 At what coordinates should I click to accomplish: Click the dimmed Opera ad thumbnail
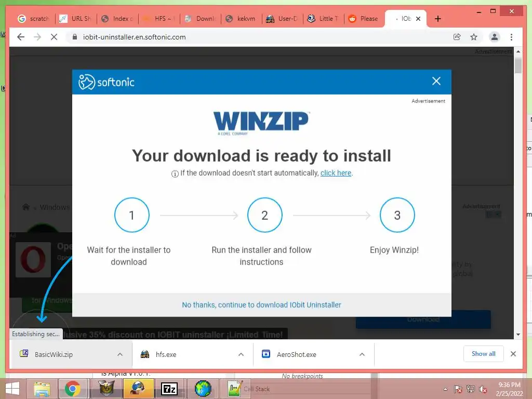click(x=33, y=260)
